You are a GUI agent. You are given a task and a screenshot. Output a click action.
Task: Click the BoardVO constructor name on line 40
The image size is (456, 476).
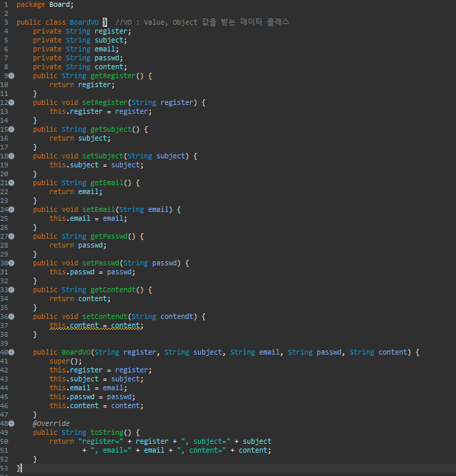(x=76, y=352)
